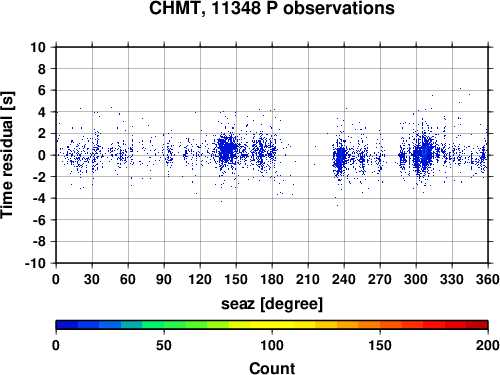
Task: Click the x-axis tick label 90
Action: tap(164, 279)
